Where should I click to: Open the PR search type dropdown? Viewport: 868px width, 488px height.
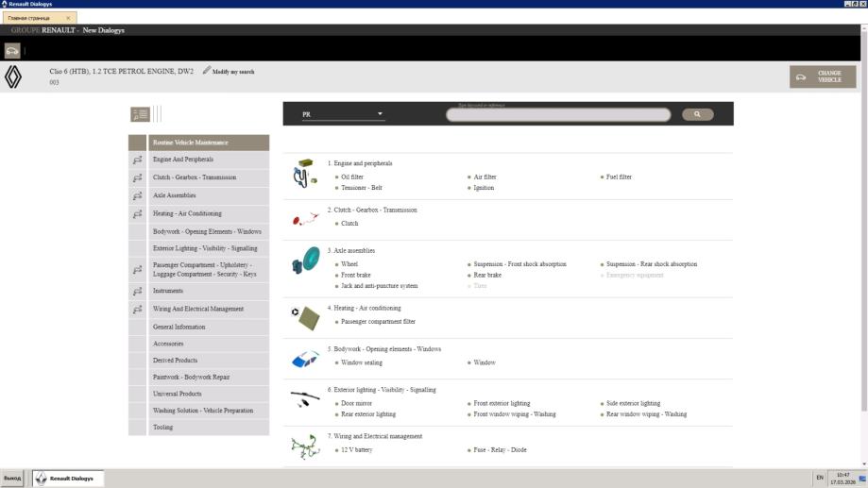(x=342, y=114)
